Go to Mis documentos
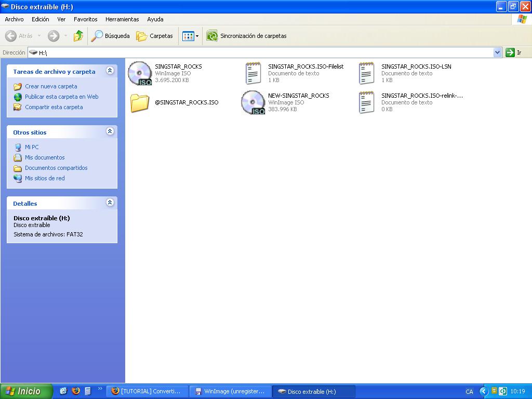This screenshot has height=399, width=532. click(45, 157)
